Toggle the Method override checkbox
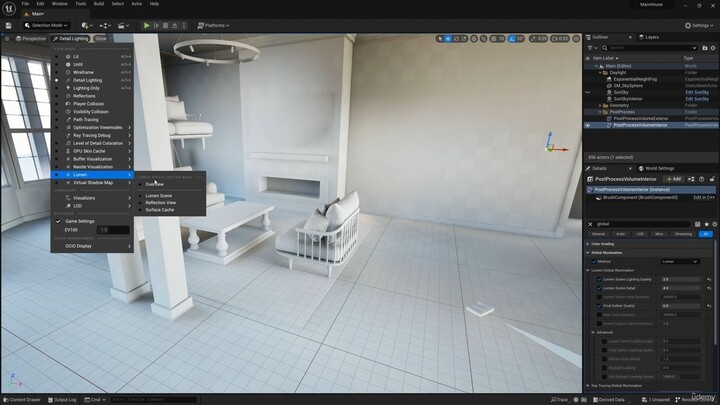The height and width of the screenshot is (405, 720). point(594,262)
